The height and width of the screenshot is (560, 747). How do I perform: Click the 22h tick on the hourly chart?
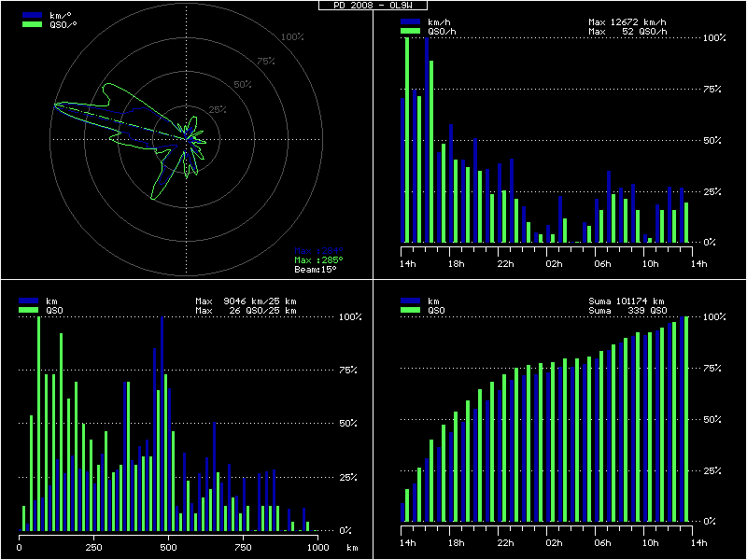point(505,263)
